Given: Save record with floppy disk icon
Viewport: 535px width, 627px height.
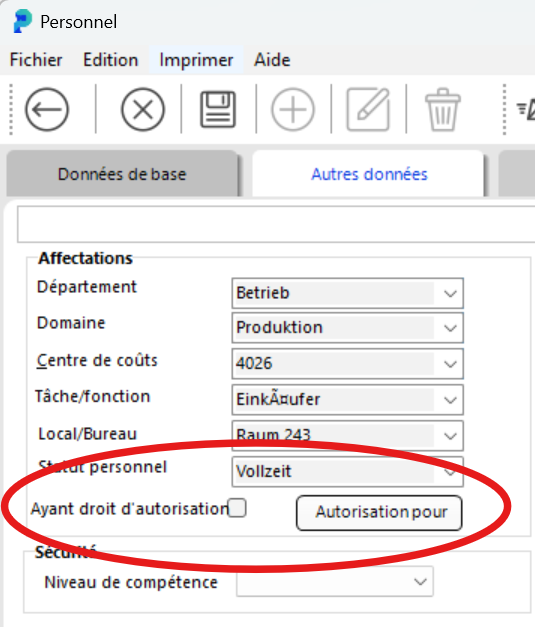Looking at the screenshot, I should click(218, 109).
